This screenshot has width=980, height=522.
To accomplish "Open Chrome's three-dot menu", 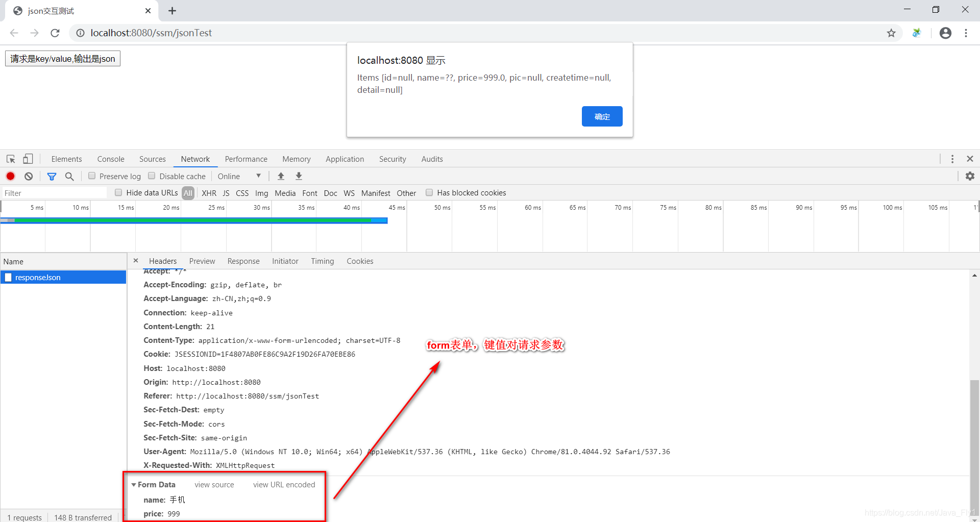I will pos(966,33).
